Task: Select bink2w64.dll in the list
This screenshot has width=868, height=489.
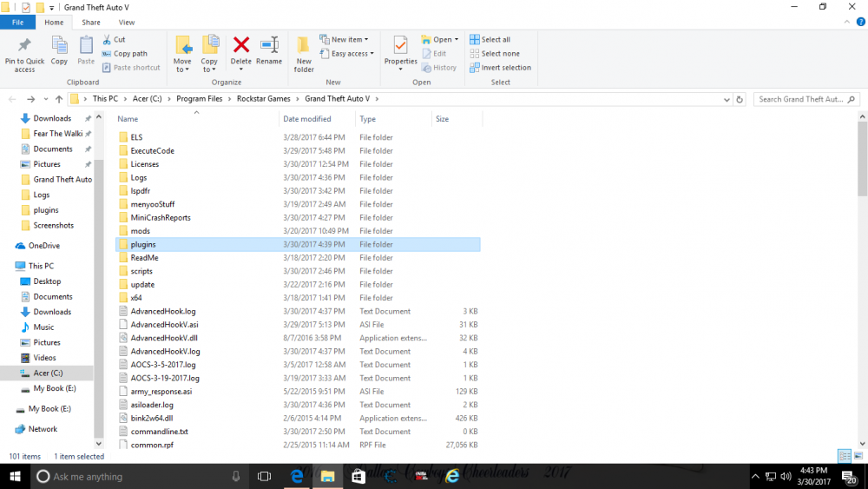Action: [298, 418]
